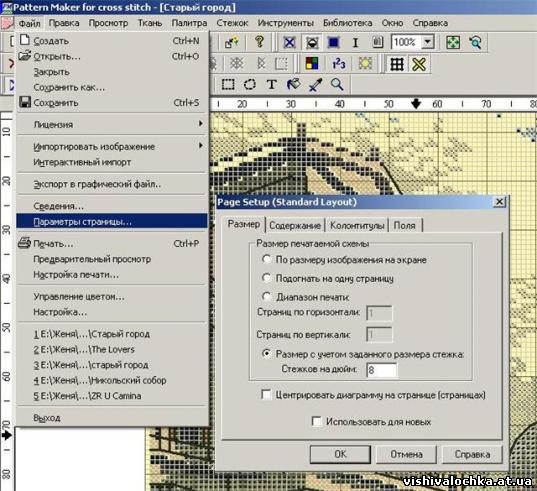Select the blue cross stitch view icon
The width and height of the screenshot is (537, 491).
coord(289,42)
